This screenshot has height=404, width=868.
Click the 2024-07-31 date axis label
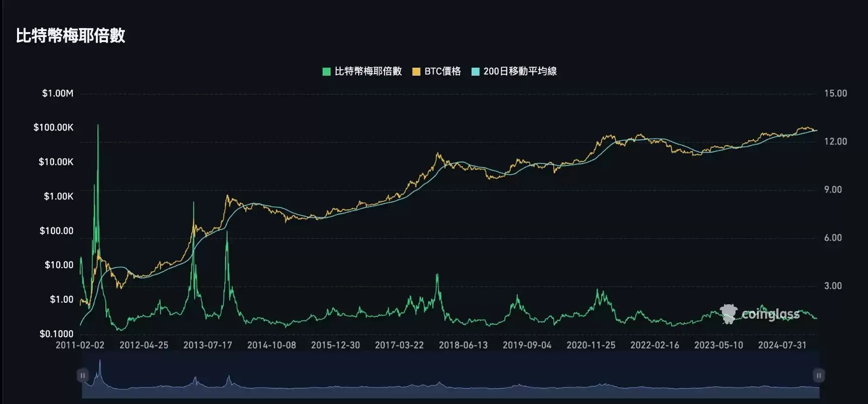tap(782, 345)
